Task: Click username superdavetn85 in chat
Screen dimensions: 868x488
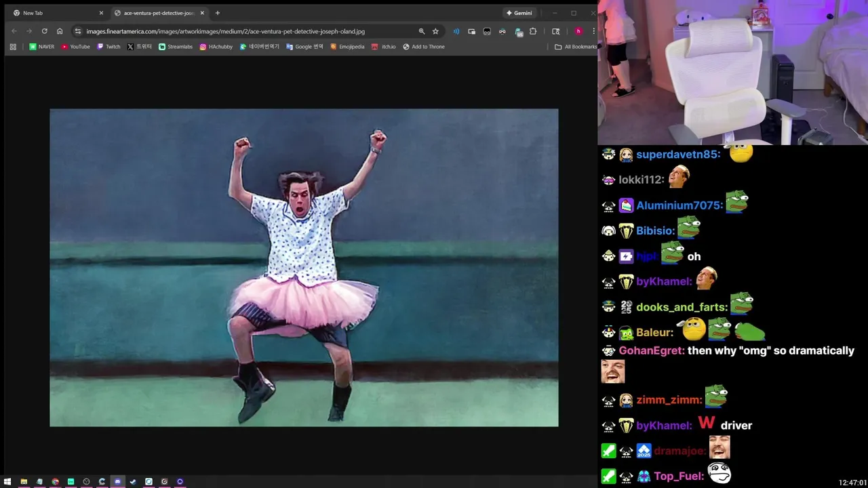Action: 678,155
